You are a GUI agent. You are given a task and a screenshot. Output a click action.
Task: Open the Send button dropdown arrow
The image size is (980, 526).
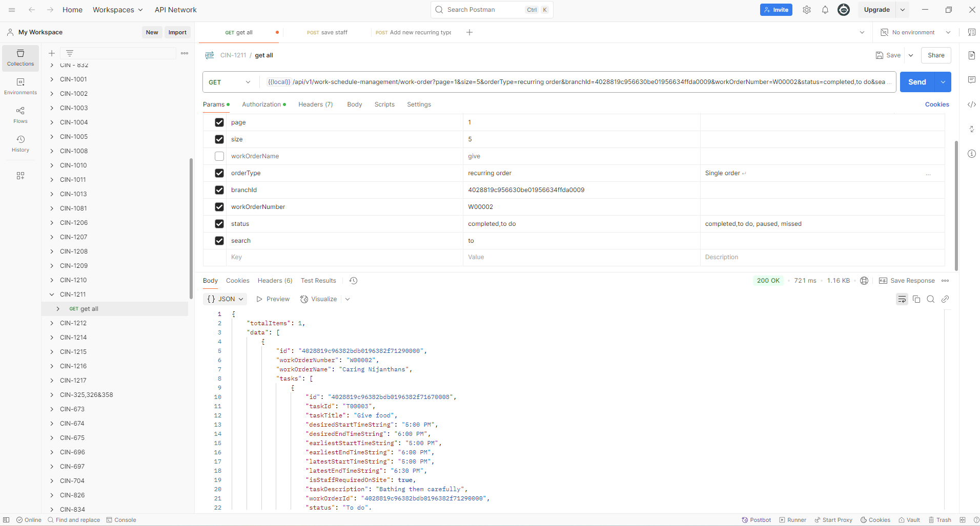click(x=943, y=82)
